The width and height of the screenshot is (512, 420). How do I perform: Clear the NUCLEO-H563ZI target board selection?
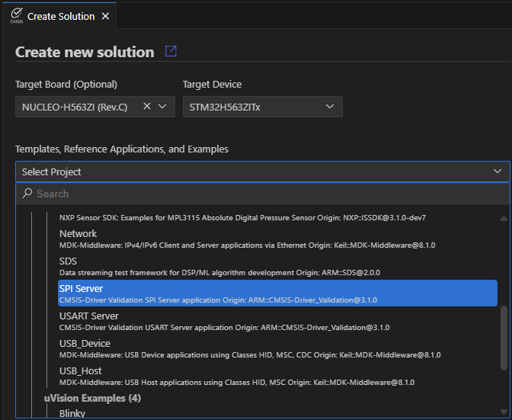pyautogui.click(x=147, y=107)
